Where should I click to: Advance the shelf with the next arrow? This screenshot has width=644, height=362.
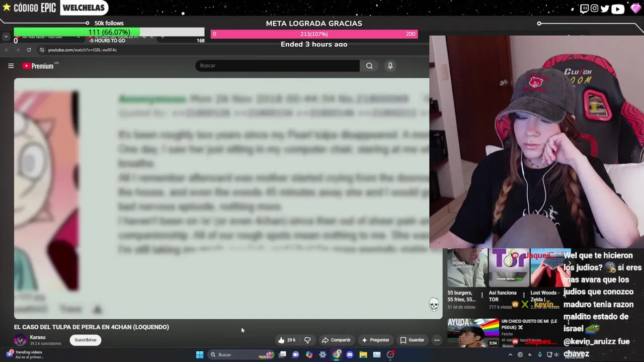(570, 263)
